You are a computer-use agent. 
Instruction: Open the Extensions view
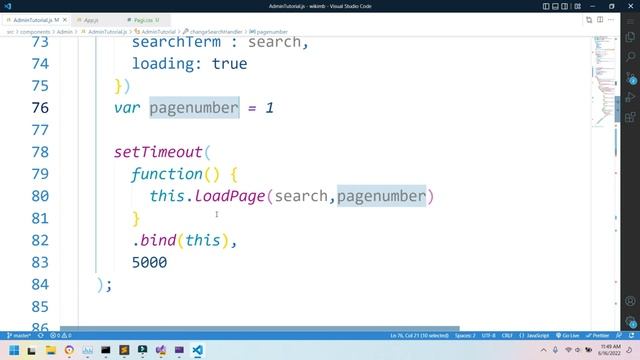click(630, 117)
